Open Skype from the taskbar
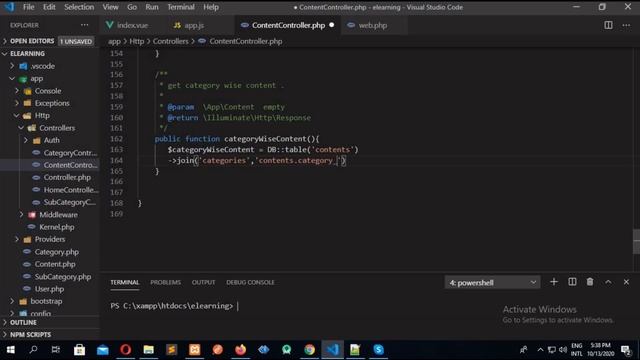Image resolution: width=640 pixels, height=360 pixels. pyautogui.click(x=378, y=350)
